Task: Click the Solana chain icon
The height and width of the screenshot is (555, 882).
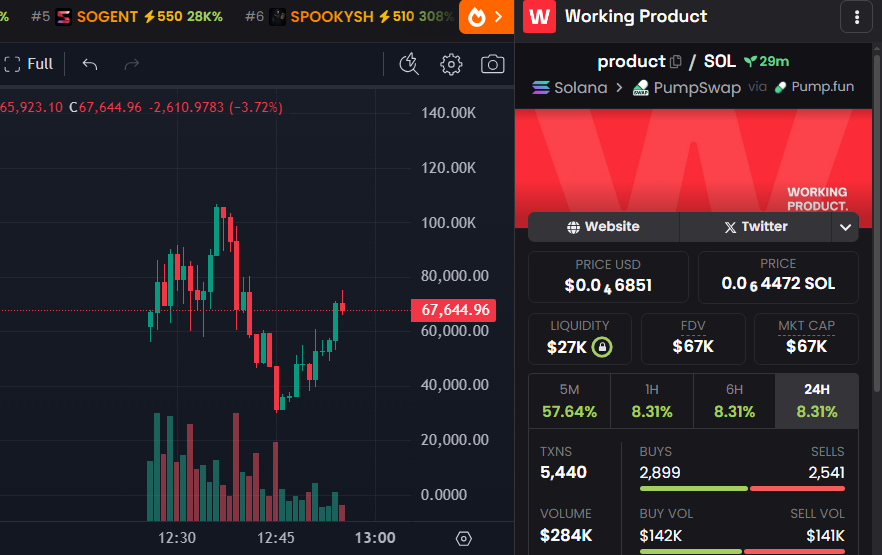Action: [541, 88]
